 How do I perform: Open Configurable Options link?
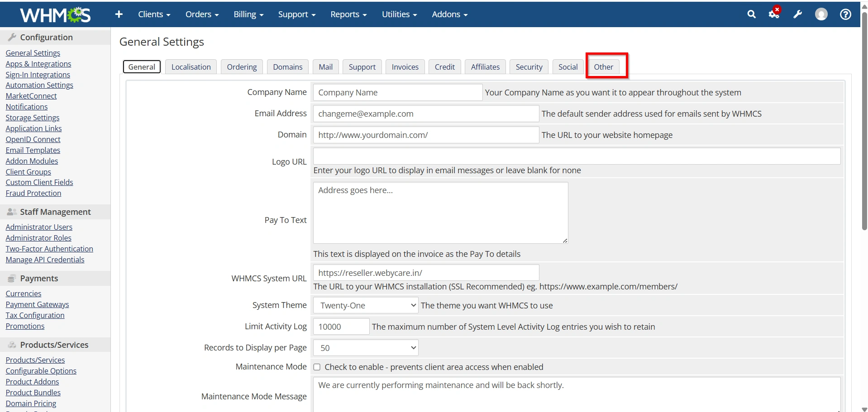tap(41, 371)
